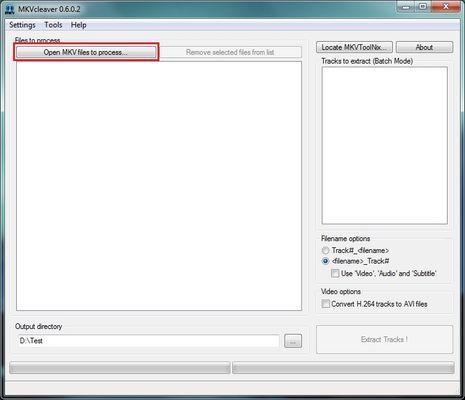Open the Settings menu

tap(22, 25)
